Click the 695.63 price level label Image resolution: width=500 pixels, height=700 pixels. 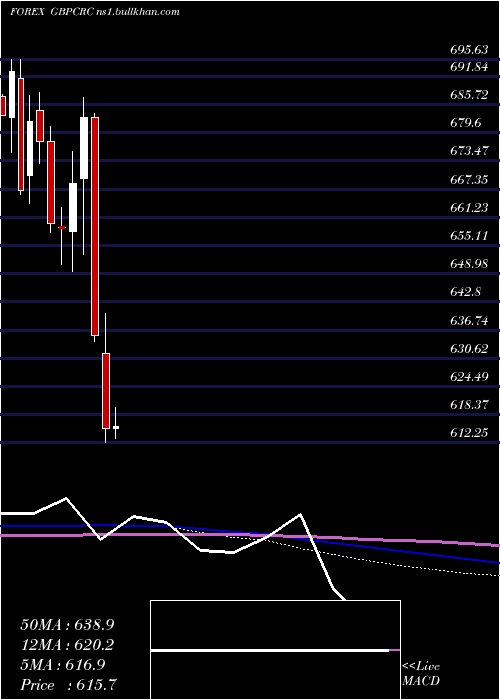tap(468, 50)
